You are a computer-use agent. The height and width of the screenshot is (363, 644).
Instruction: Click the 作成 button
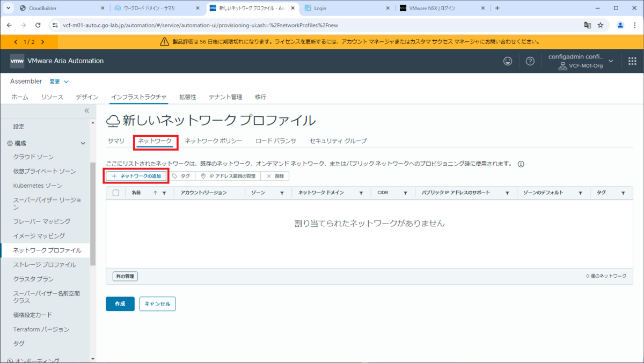(120, 303)
